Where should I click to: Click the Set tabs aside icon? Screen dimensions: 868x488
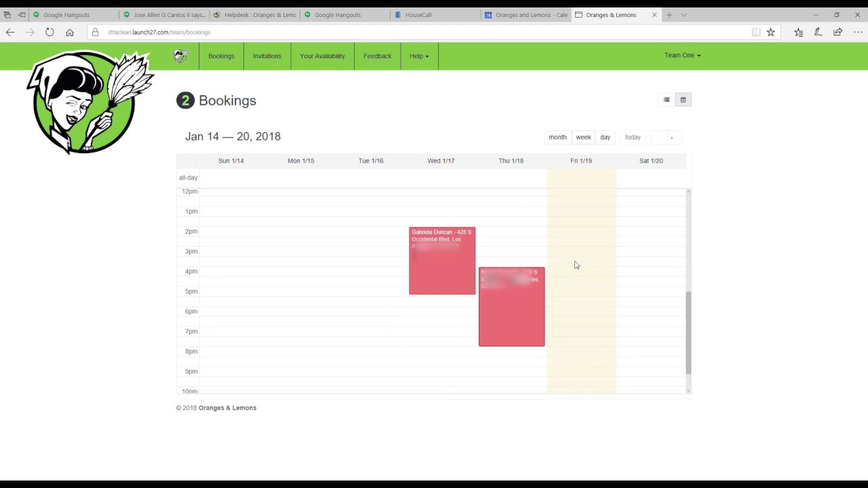[22, 15]
